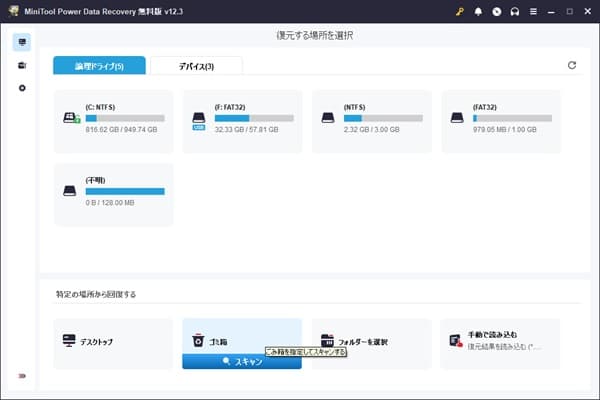This screenshot has width=600, height=400.
Task: Click the folder select icon
Action: point(327,341)
